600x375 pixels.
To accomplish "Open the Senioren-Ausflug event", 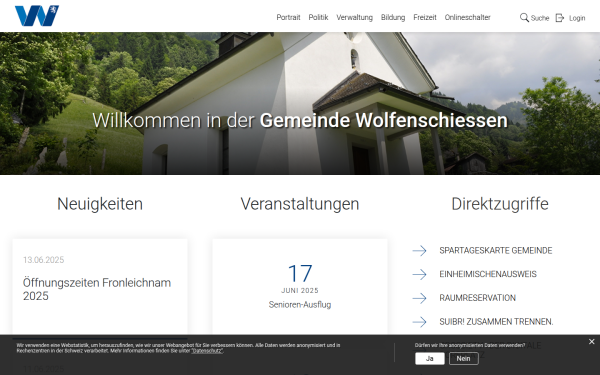I will pyautogui.click(x=300, y=305).
